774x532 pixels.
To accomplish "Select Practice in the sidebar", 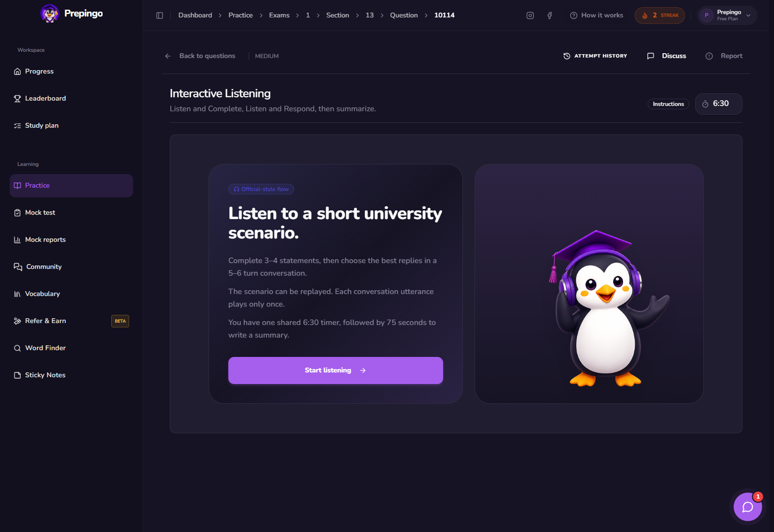I will click(x=71, y=186).
